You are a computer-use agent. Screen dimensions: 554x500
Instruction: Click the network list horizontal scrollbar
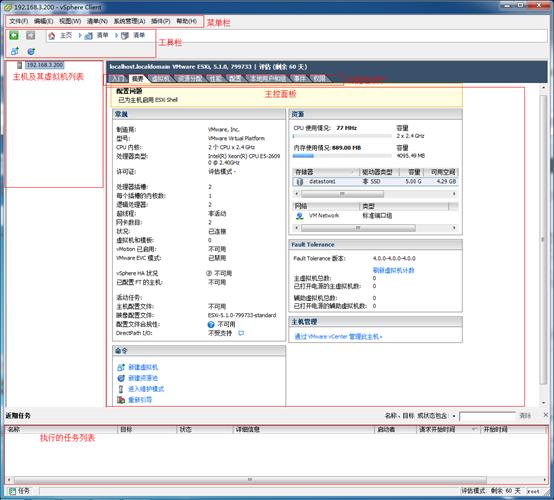pos(358,228)
